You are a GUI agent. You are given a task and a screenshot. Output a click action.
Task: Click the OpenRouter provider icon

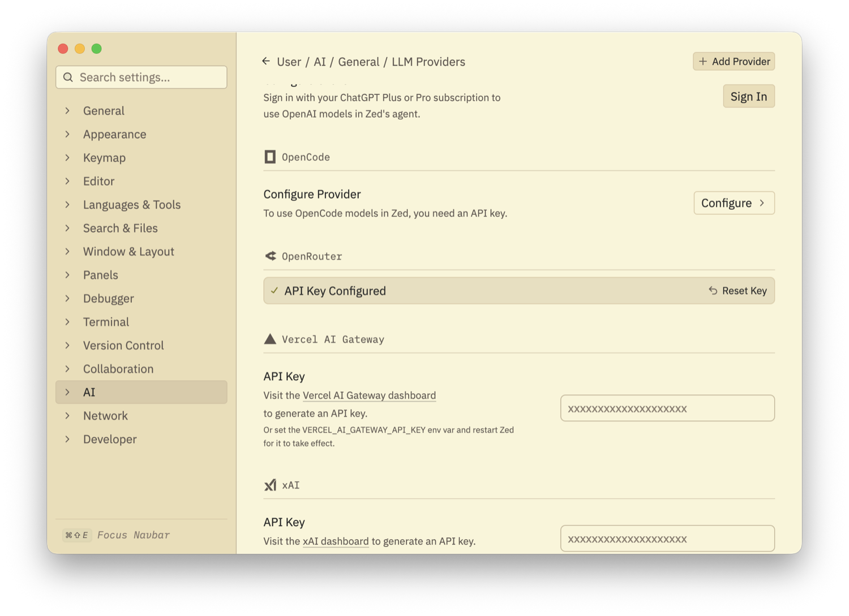(271, 256)
